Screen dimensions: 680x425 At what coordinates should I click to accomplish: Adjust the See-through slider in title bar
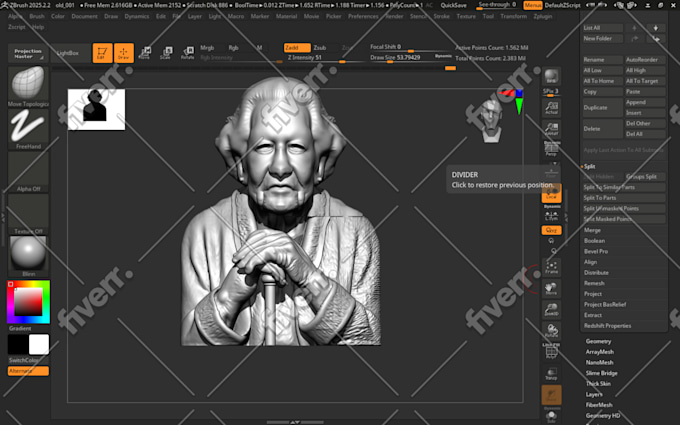coord(497,5)
